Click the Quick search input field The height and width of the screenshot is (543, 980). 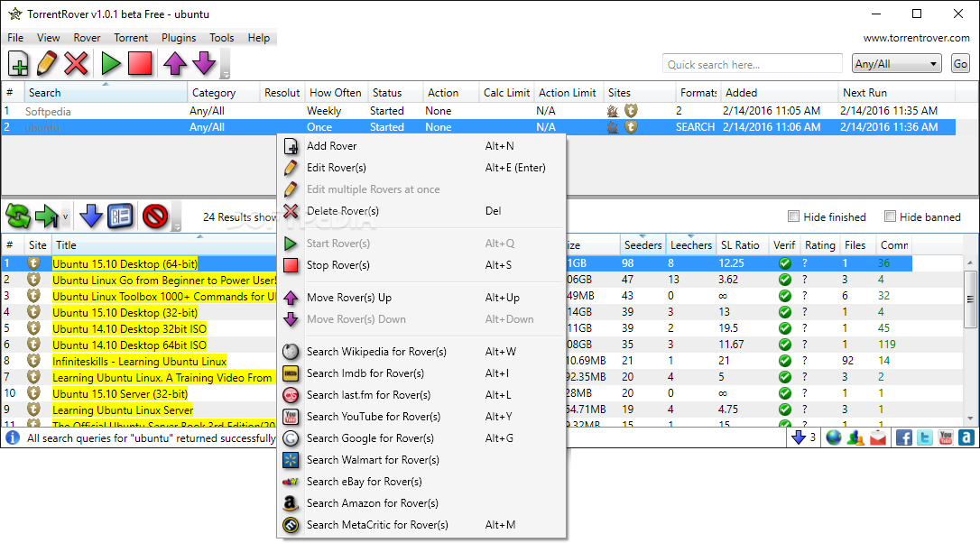[x=753, y=64]
